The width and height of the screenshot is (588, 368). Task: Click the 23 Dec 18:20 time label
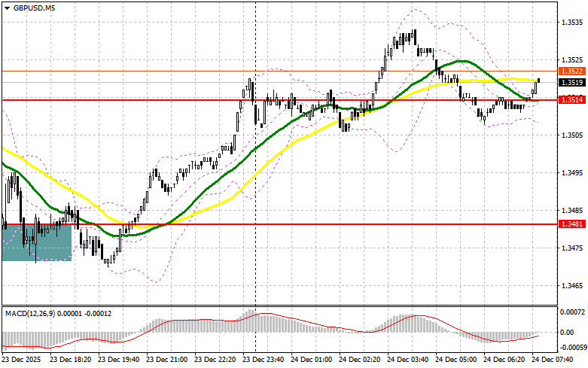(71, 360)
